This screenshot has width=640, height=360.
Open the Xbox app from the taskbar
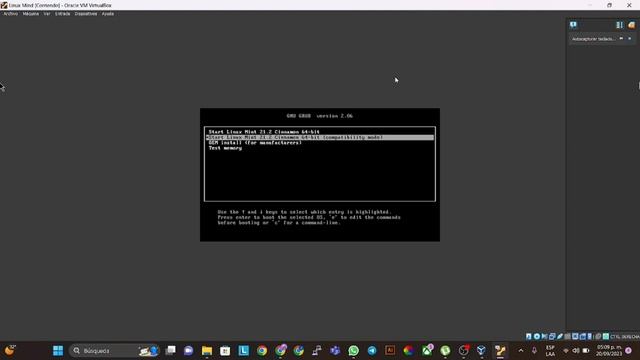(x=427, y=351)
